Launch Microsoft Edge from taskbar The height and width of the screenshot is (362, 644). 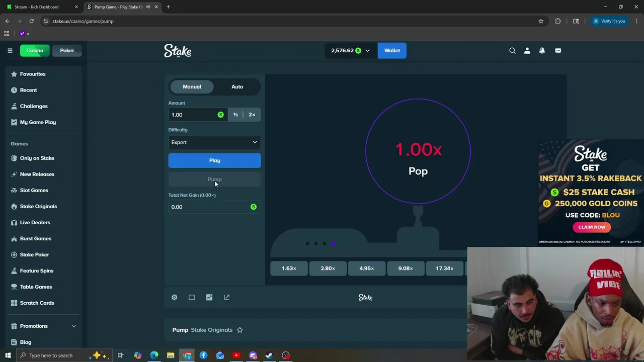tap(154, 355)
